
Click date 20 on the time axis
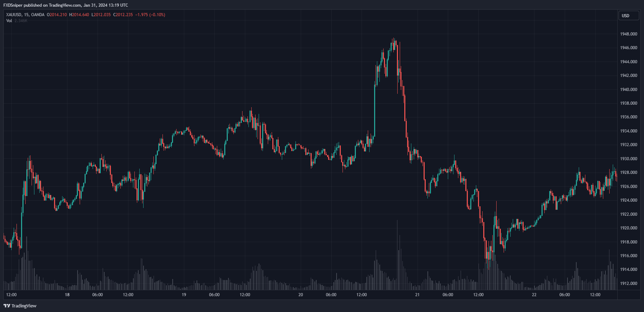(x=300, y=295)
